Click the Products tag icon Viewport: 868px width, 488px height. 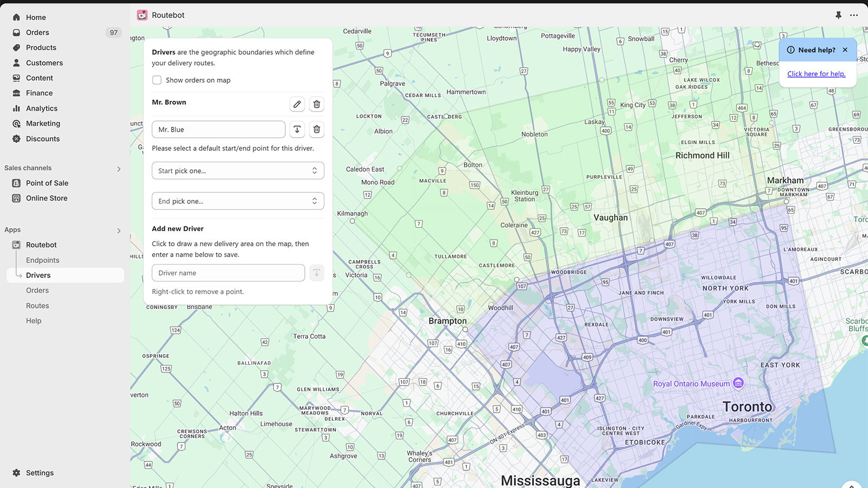pyautogui.click(x=16, y=48)
